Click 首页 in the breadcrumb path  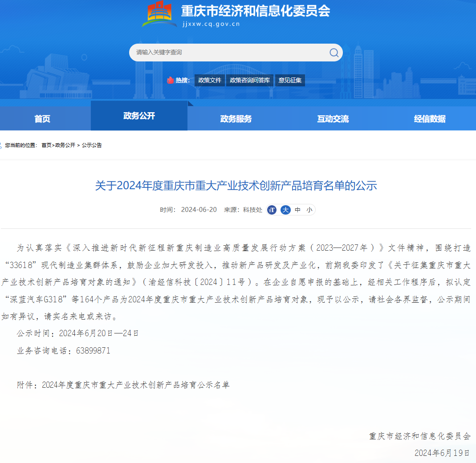pyautogui.click(x=46, y=145)
